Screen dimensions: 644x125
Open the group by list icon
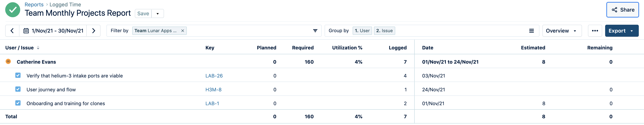(531, 31)
